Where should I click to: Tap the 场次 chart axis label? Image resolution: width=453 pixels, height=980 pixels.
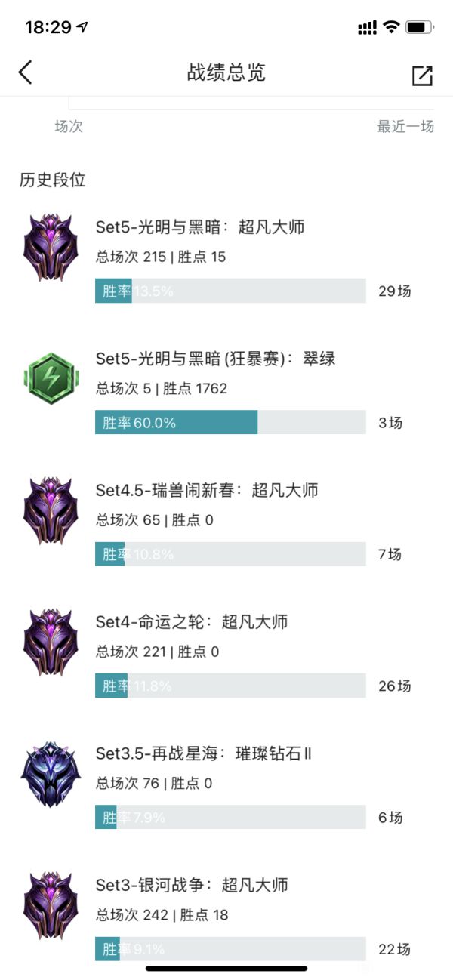click(69, 127)
